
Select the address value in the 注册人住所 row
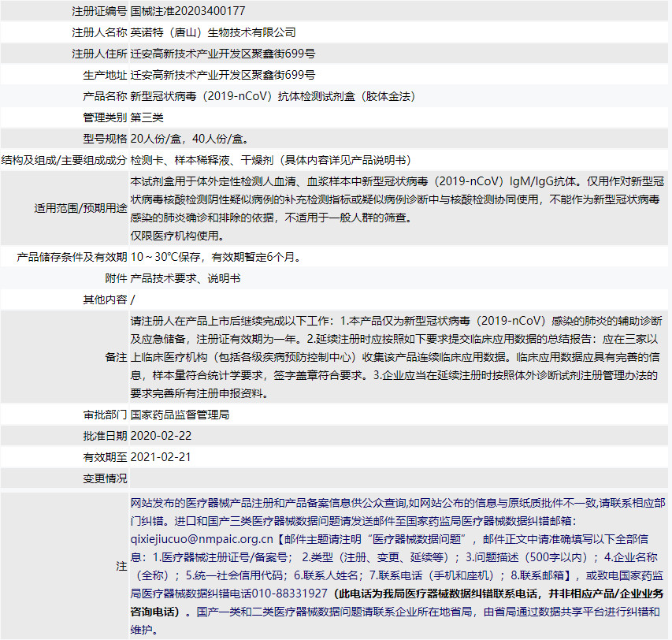[223, 54]
